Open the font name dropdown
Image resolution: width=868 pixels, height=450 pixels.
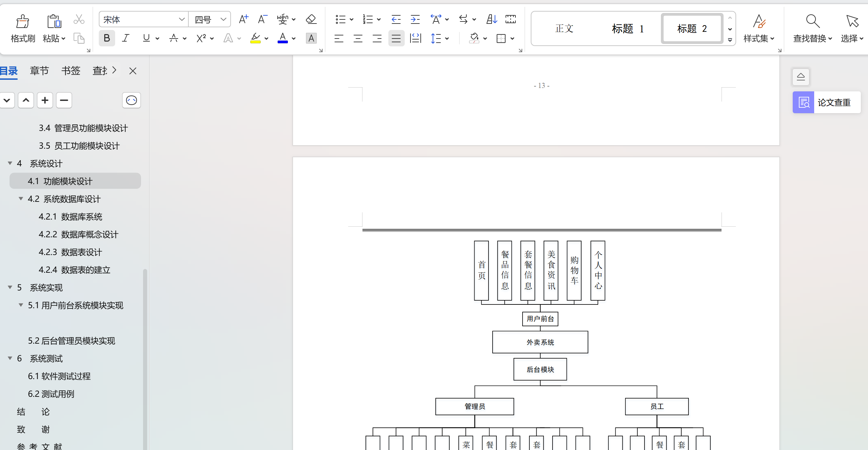click(182, 19)
